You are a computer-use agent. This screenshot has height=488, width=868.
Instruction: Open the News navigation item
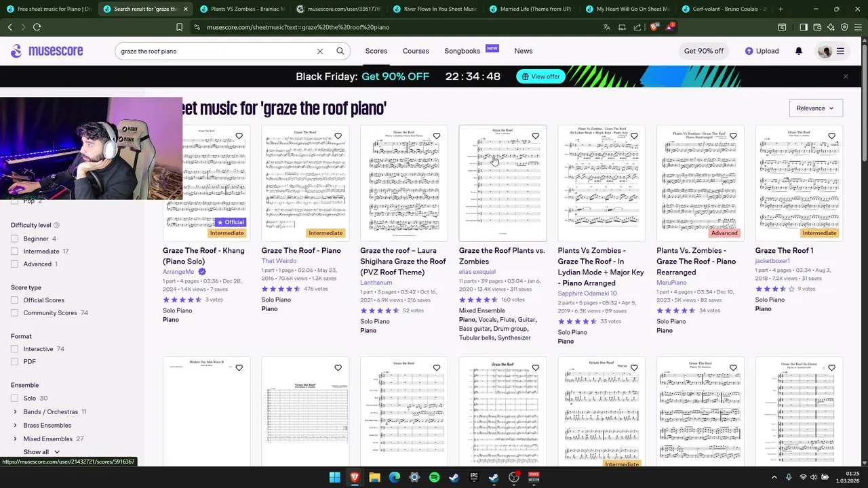tap(524, 51)
